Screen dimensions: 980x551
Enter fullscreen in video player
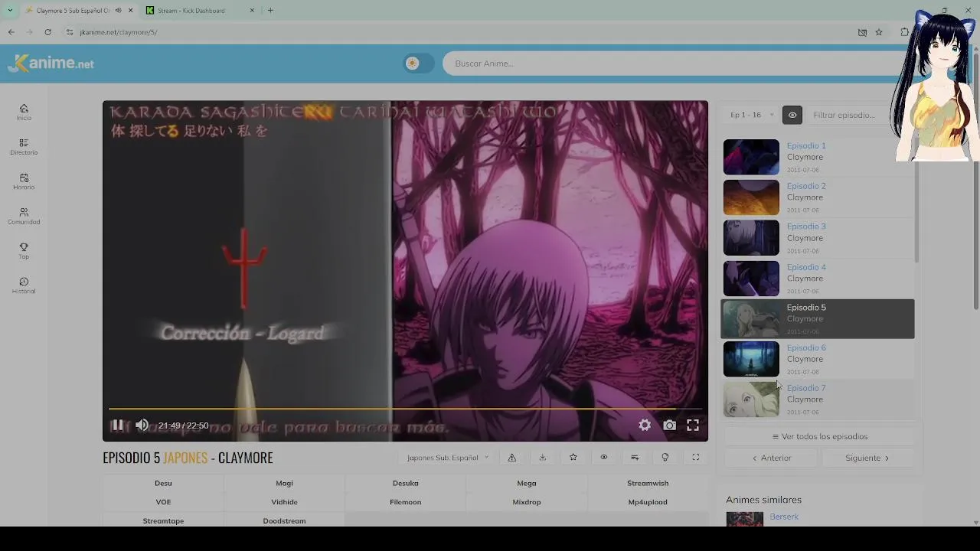(x=693, y=425)
